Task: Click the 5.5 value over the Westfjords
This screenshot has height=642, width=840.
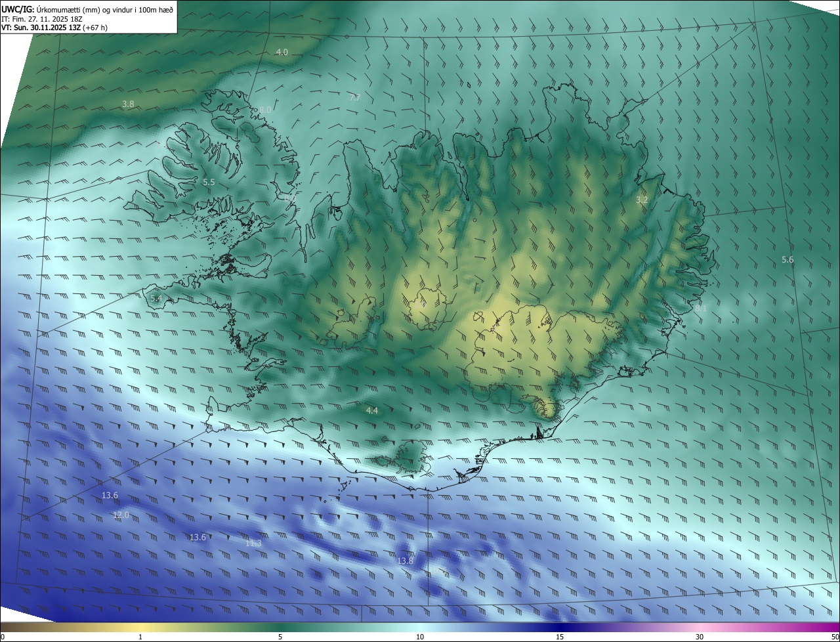Action: click(x=209, y=182)
